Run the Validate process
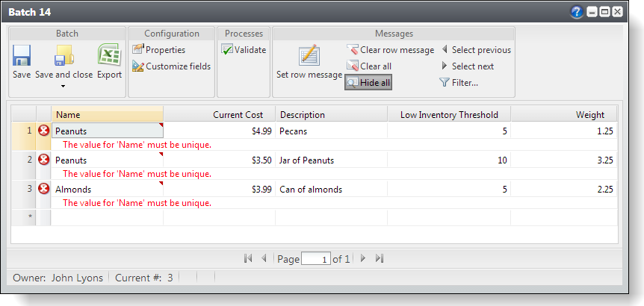 click(x=244, y=50)
